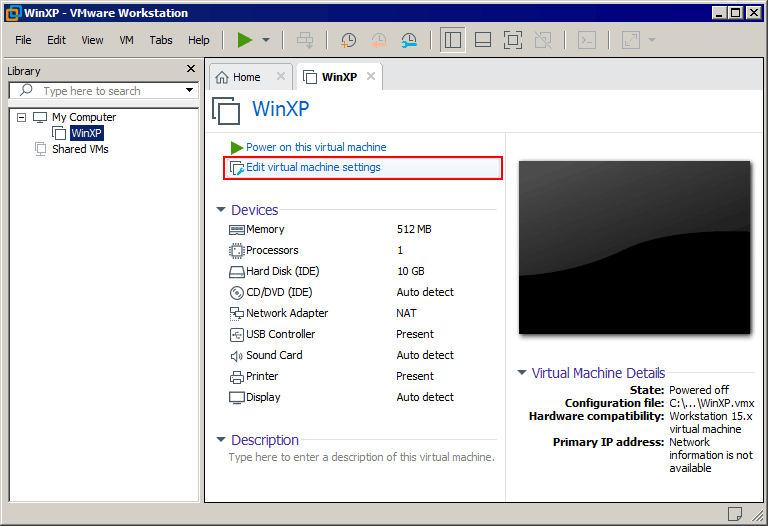Collapse the My Computer tree node
Screen dimensions: 768x526
(22, 117)
